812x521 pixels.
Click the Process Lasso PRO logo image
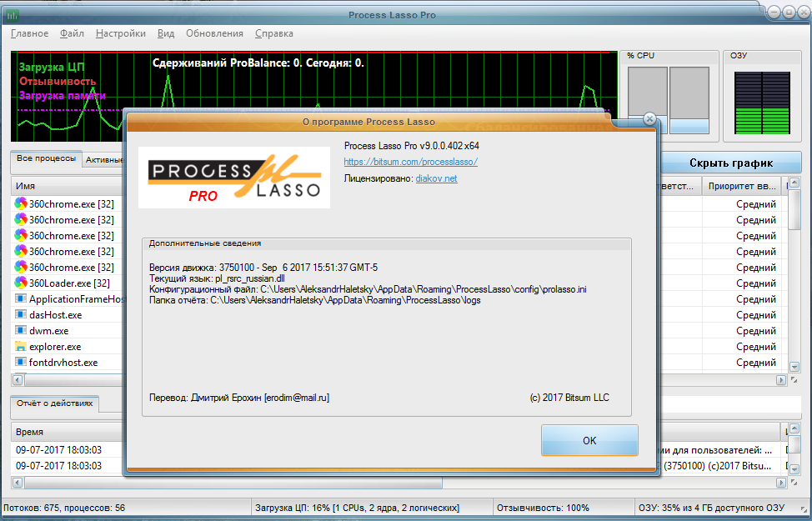click(x=234, y=177)
